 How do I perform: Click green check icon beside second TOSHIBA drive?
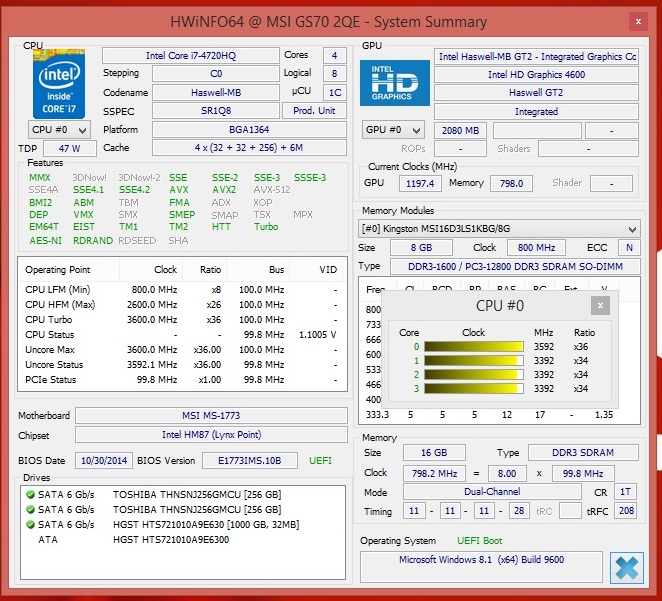point(30,509)
